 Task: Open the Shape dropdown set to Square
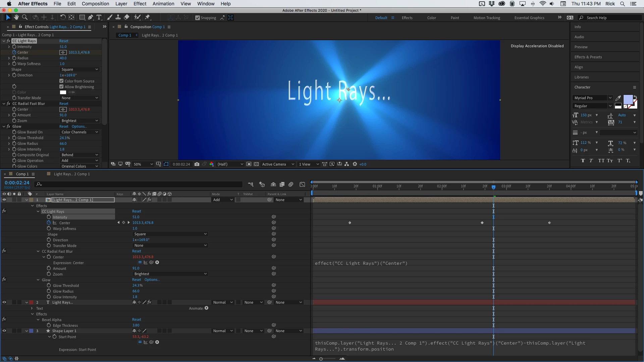pyautogui.click(x=80, y=69)
